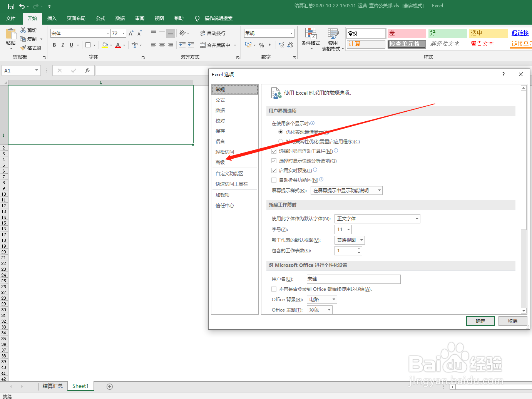Click the Format Painter brush icon

(x=23, y=48)
